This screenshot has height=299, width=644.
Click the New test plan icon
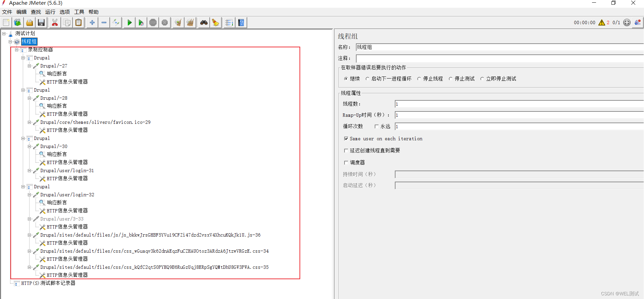(x=6, y=22)
